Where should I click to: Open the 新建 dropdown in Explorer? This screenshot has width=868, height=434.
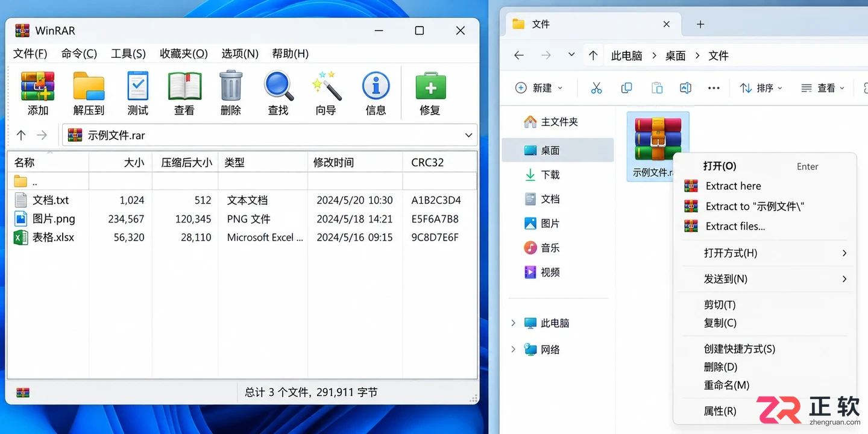coord(539,88)
